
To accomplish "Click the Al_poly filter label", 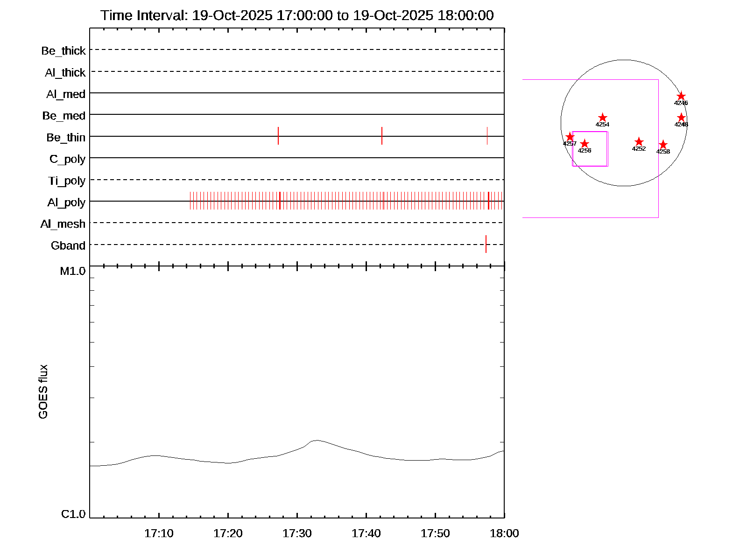I will coord(66,203).
